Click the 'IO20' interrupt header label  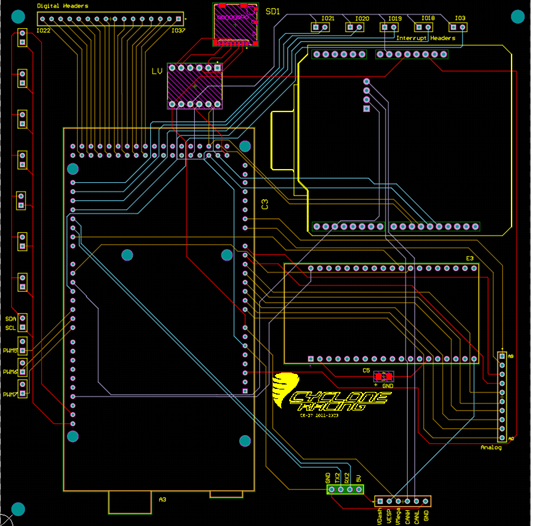coord(362,18)
